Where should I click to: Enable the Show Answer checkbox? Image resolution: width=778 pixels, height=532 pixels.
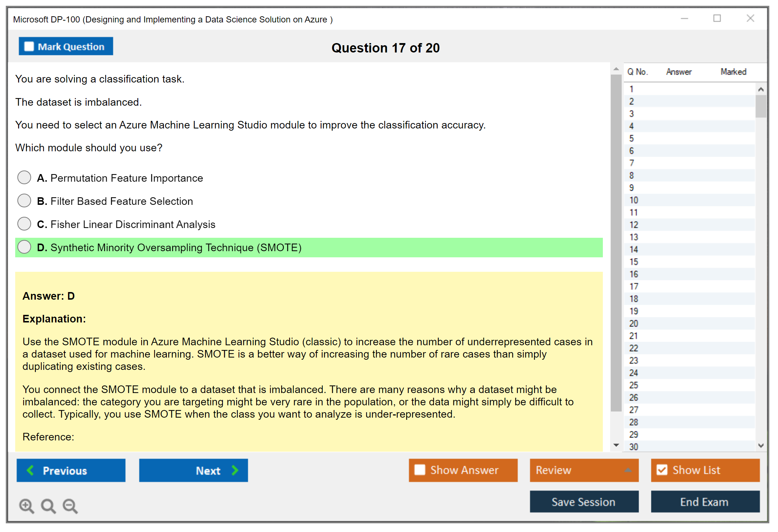(420, 470)
